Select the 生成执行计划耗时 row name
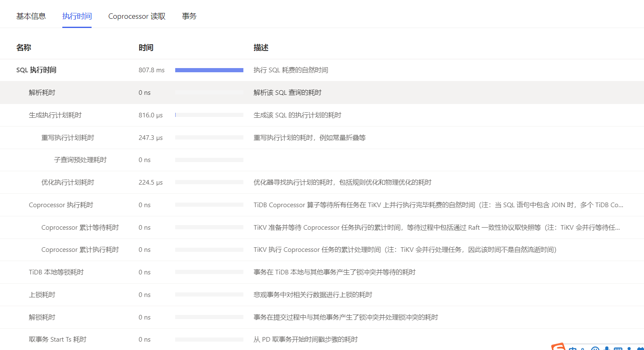The height and width of the screenshot is (350, 644). click(x=55, y=115)
